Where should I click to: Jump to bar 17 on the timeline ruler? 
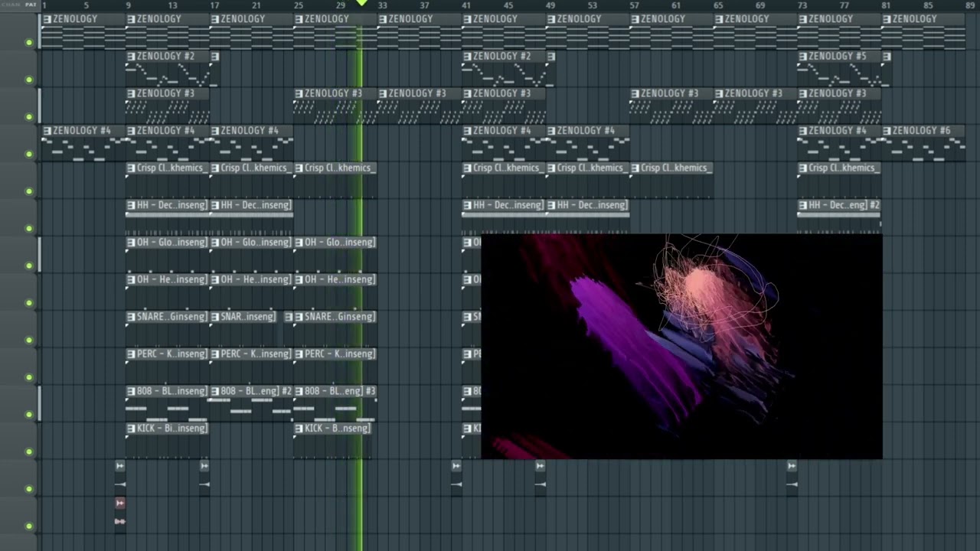point(215,5)
